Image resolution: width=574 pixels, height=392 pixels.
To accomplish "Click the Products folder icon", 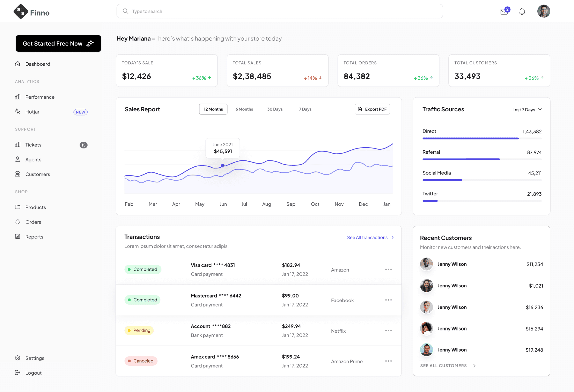I will (17, 207).
